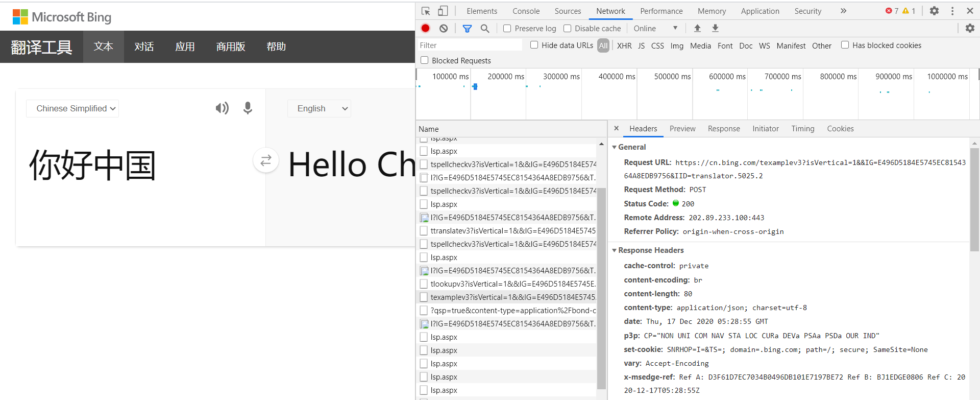Open DevTools main settings gear

pyautogui.click(x=934, y=11)
